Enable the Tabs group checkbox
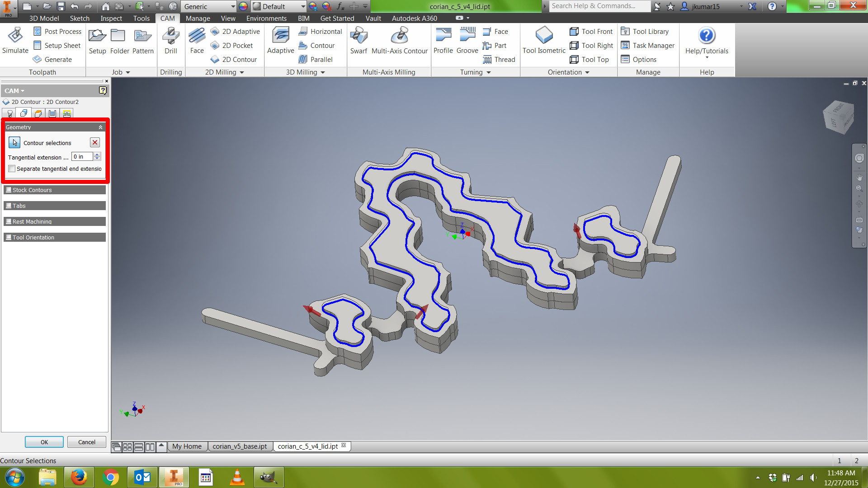Image resolution: width=868 pixels, height=488 pixels. 9,206
